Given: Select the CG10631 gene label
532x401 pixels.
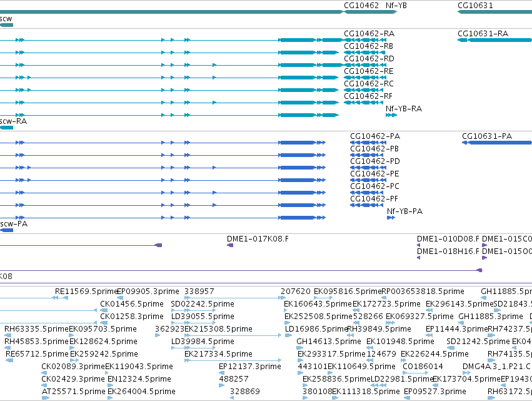Looking at the screenshot, I should (475, 6).
